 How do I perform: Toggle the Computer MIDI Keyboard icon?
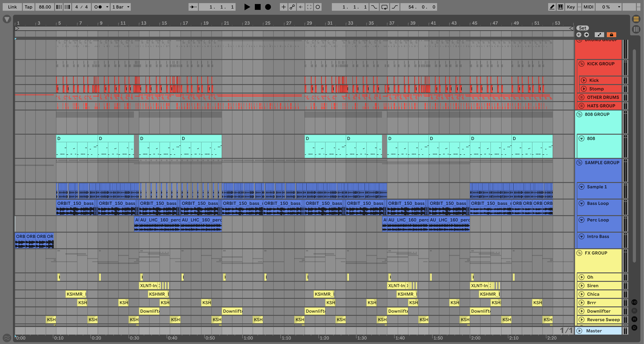[560, 7]
